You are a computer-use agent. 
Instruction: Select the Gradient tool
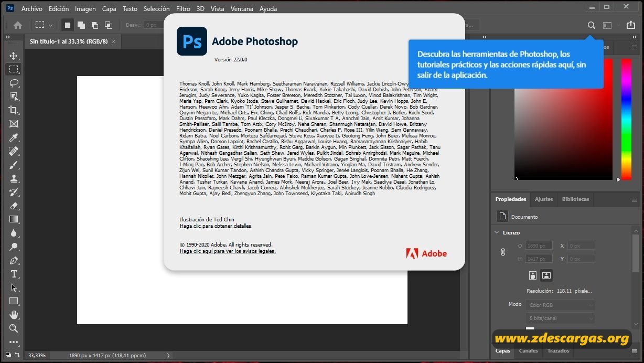(14, 219)
